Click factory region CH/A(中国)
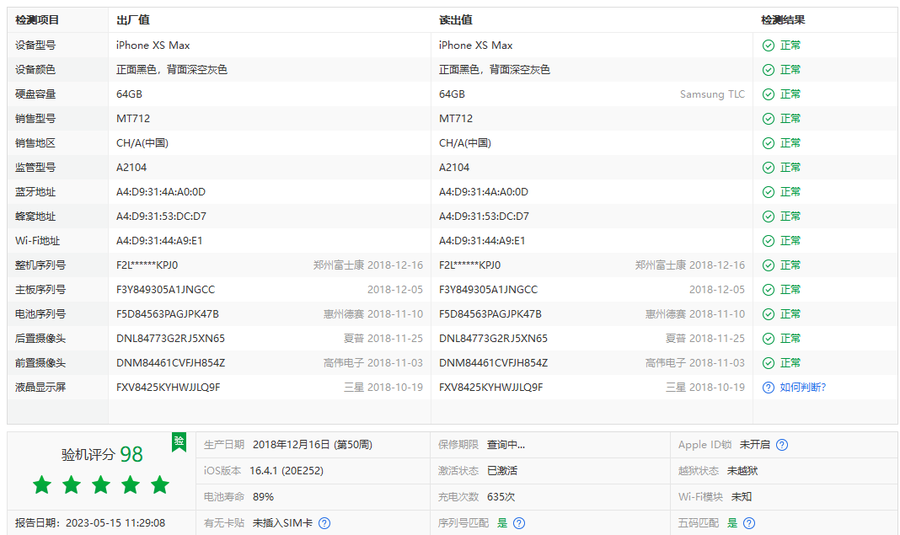This screenshot has width=900, height=535. pos(142,143)
